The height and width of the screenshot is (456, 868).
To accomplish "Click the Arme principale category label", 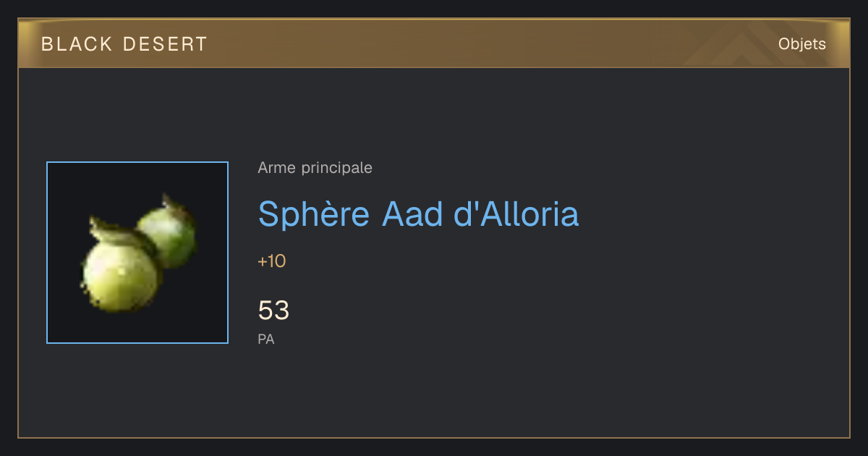I will pos(315,168).
